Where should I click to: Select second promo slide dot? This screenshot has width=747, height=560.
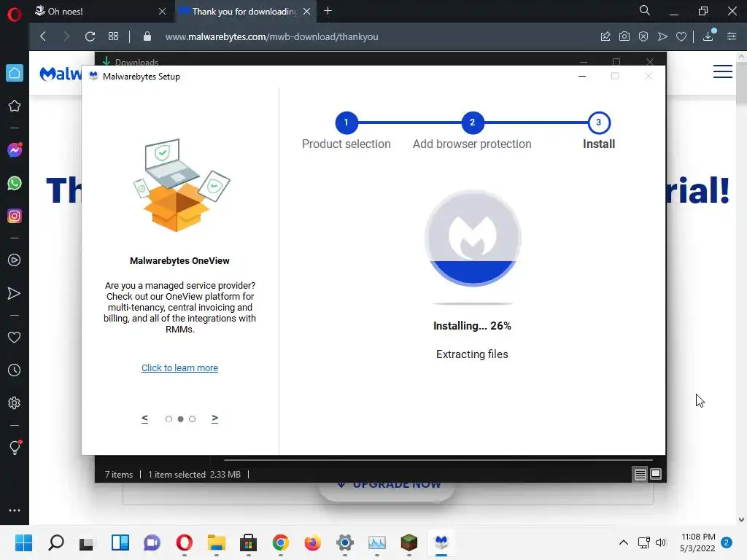181,419
